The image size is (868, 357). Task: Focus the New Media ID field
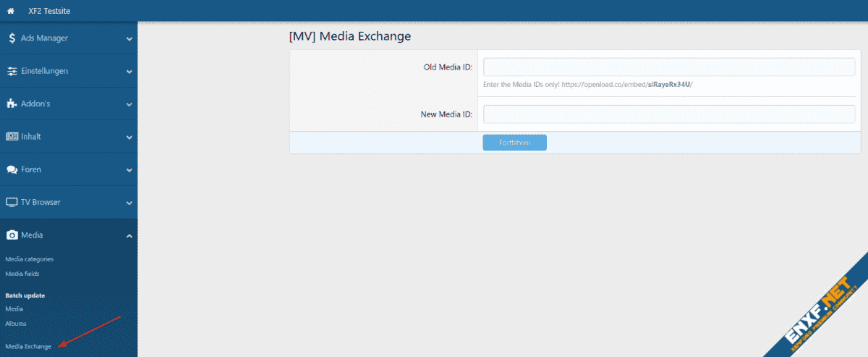tap(668, 114)
